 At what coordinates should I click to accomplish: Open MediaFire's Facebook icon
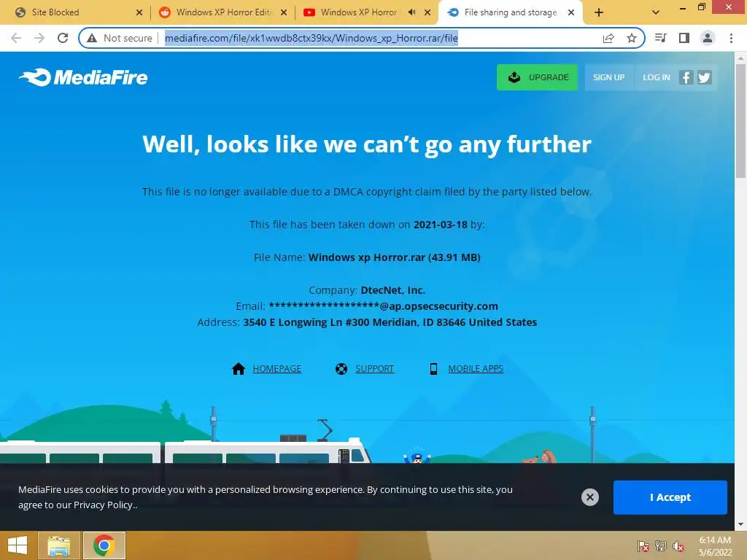coord(686,77)
